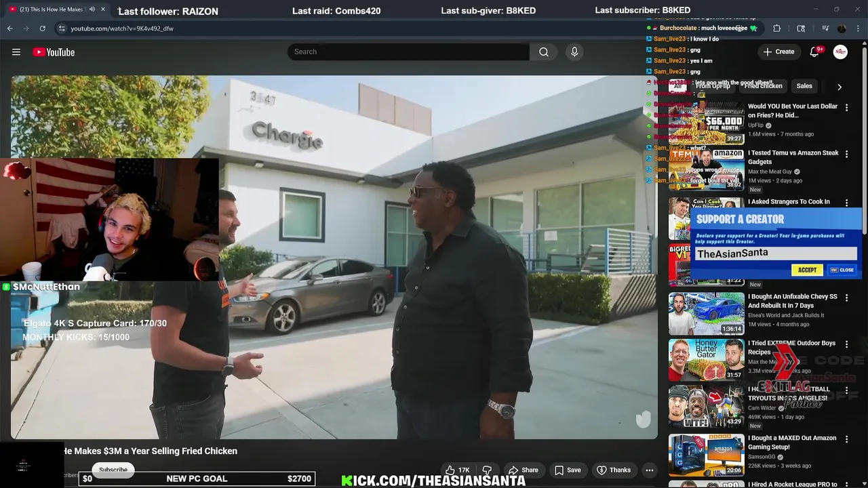This screenshot has height=488, width=868.
Task: Open options for EXTREME Outdoor Boys Recipes video
Action: (846, 344)
